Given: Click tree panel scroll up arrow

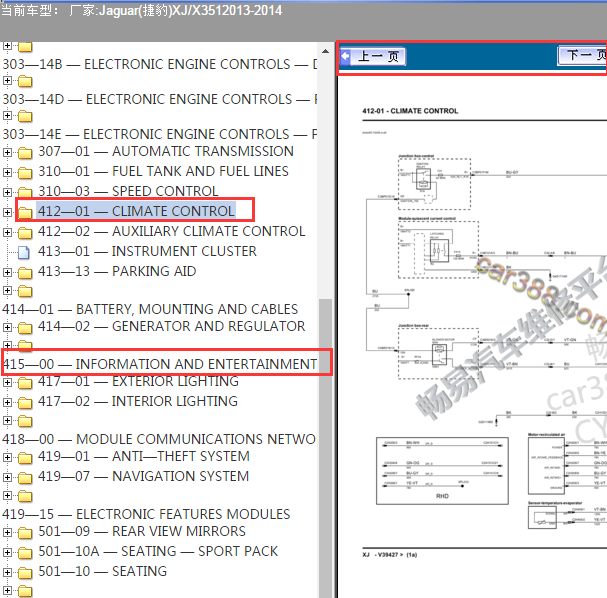Looking at the screenshot, I should pyautogui.click(x=326, y=51).
